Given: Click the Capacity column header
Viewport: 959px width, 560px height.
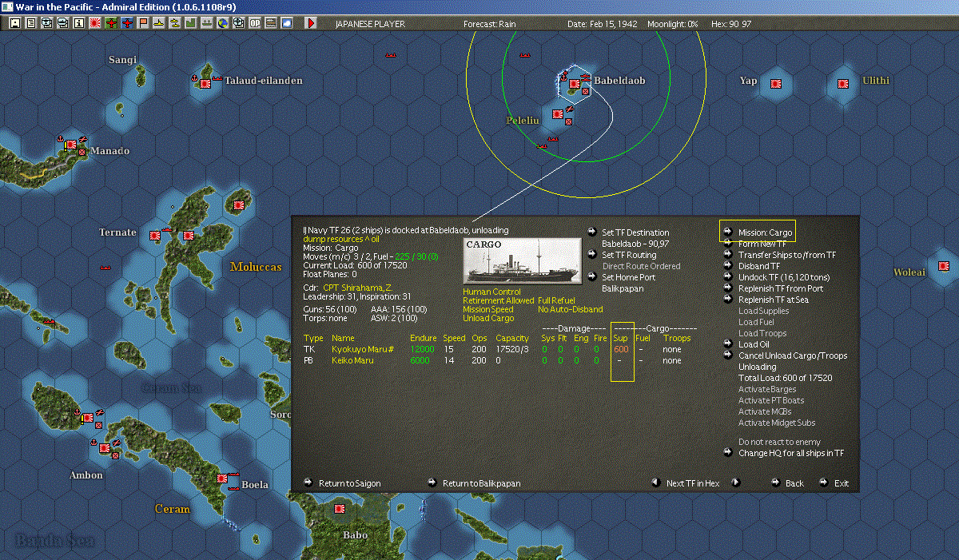Looking at the screenshot, I should coord(512,338).
